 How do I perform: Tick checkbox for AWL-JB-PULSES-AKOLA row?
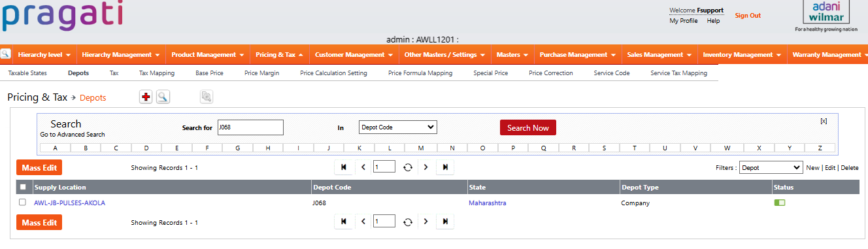point(22,203)
